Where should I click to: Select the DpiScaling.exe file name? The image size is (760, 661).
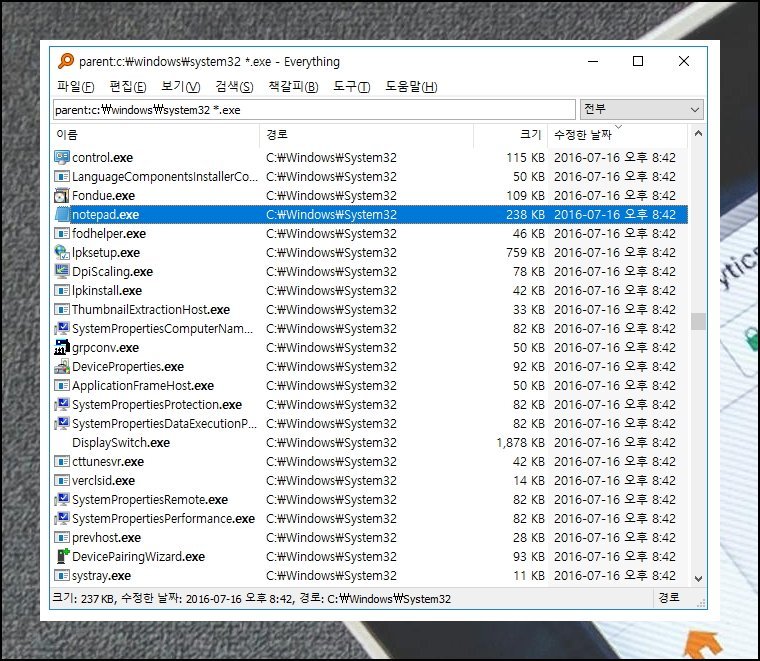click(112, 271)
